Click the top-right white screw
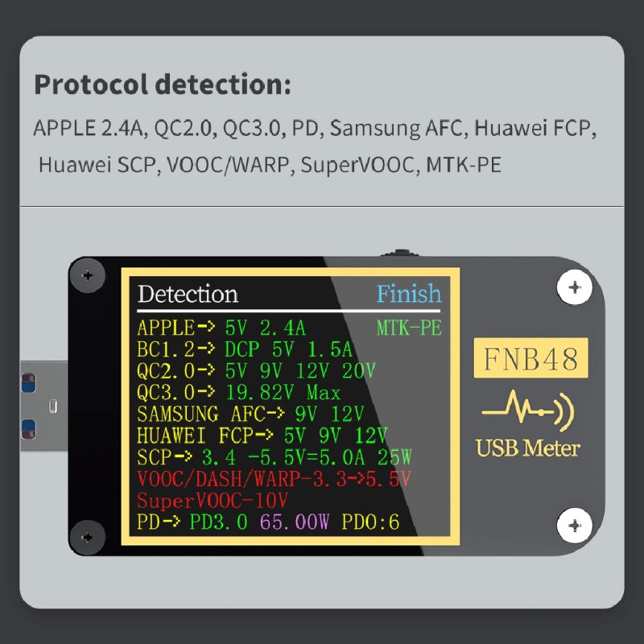 (x=574, y=287)
